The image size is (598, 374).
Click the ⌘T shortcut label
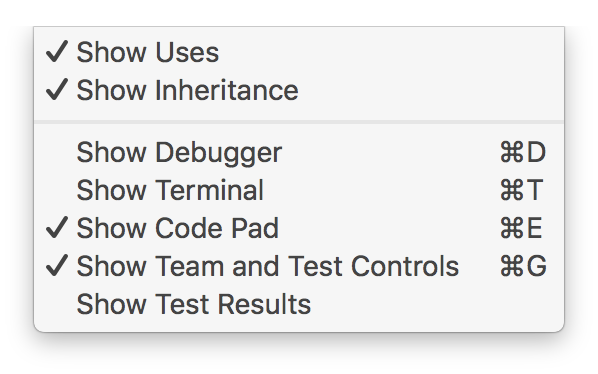click(x=521, y=190)
